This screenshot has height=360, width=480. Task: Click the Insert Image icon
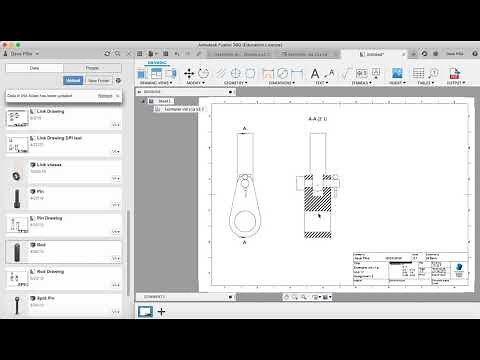pos(397,73)
